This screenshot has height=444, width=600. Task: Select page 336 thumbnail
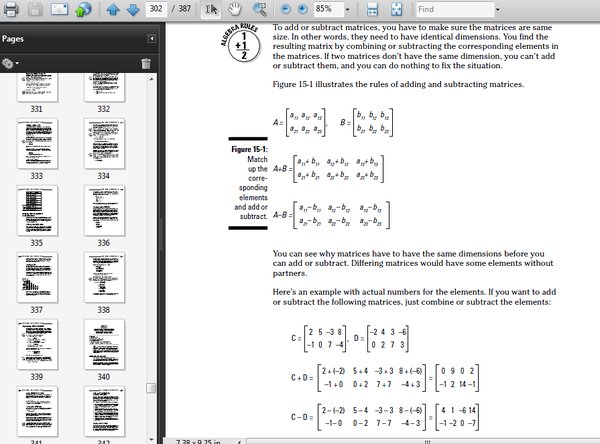pos(104,210)
